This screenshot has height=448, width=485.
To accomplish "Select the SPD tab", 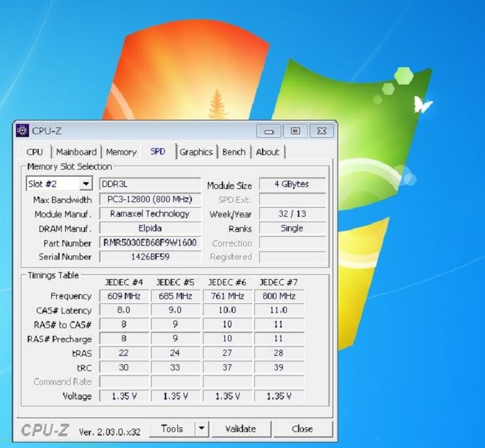I will (x=158, y=152).
